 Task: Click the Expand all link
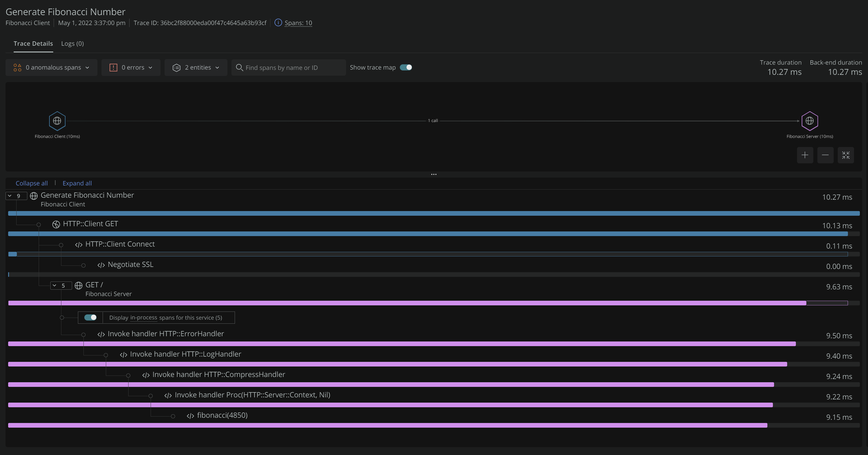(x=77, y=183)
